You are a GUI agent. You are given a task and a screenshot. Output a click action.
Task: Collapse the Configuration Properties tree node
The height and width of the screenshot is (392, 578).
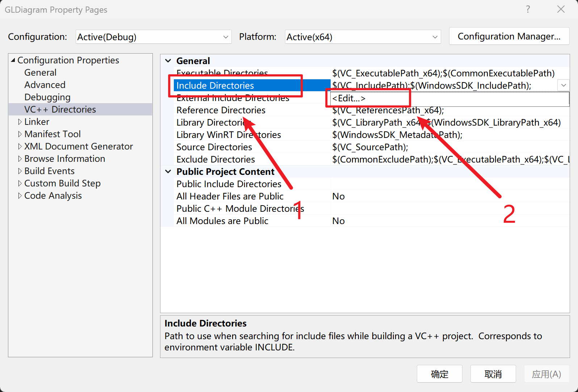tap(13, 60)
